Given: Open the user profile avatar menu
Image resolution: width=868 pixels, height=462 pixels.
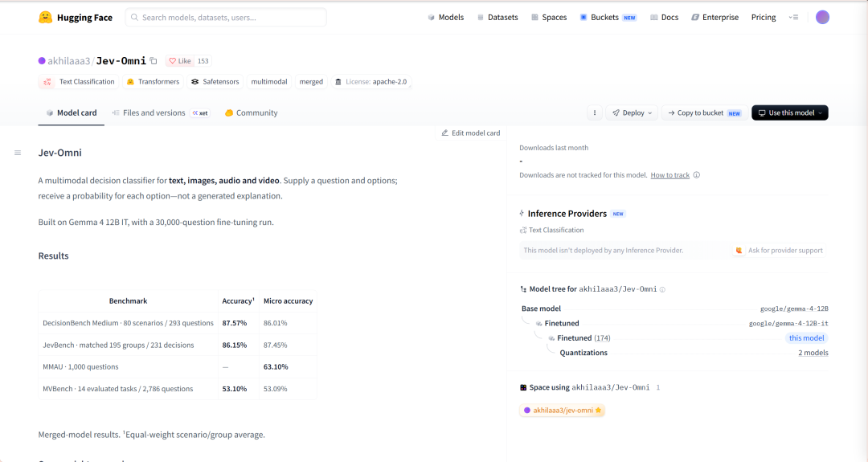Looking at the screenshot, I should pos(823,17).
